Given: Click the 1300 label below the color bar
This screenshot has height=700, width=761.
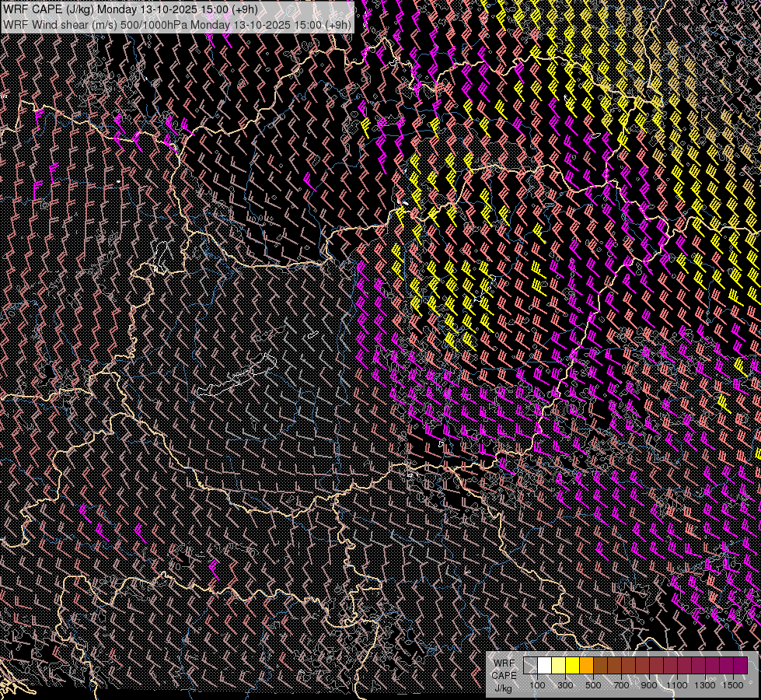Looking at the screenshot, I should tap(705, 684).
